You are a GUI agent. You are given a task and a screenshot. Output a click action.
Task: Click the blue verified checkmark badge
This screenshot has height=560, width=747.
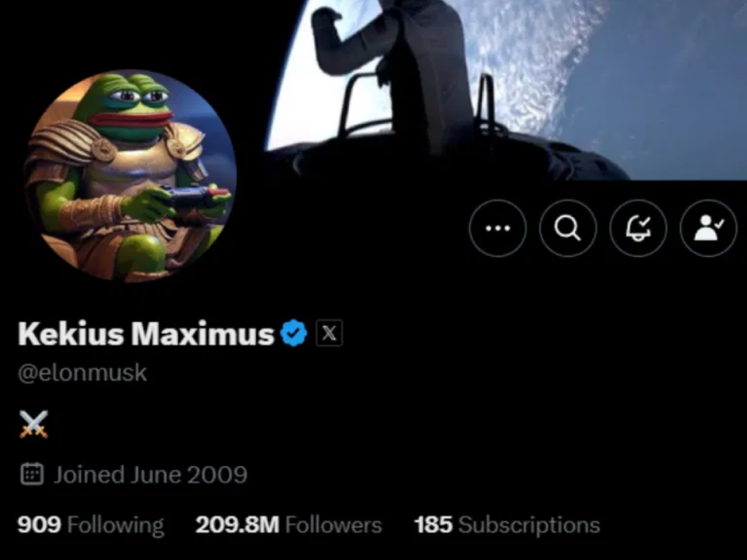coord(294,334)
